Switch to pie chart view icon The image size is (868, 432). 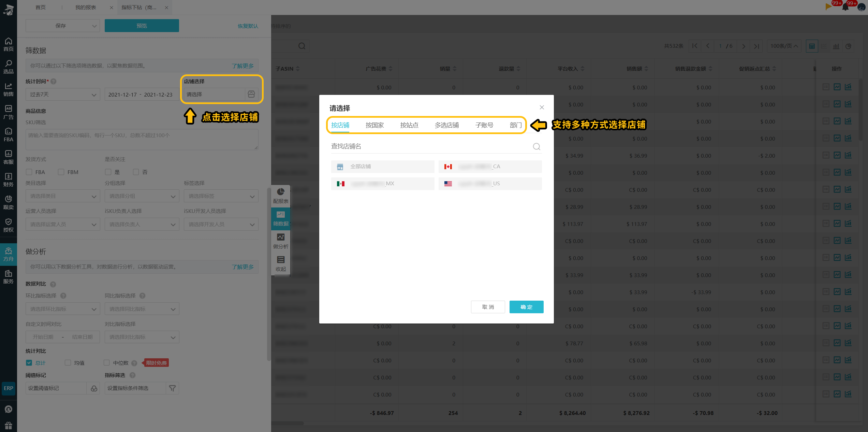click(848, 46)
